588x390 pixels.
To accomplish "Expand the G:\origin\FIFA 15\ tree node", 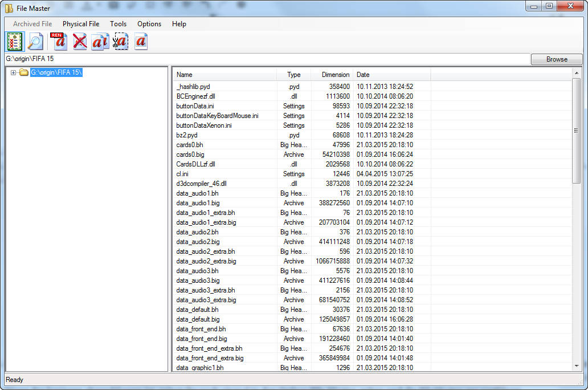I will coord(13,72).
